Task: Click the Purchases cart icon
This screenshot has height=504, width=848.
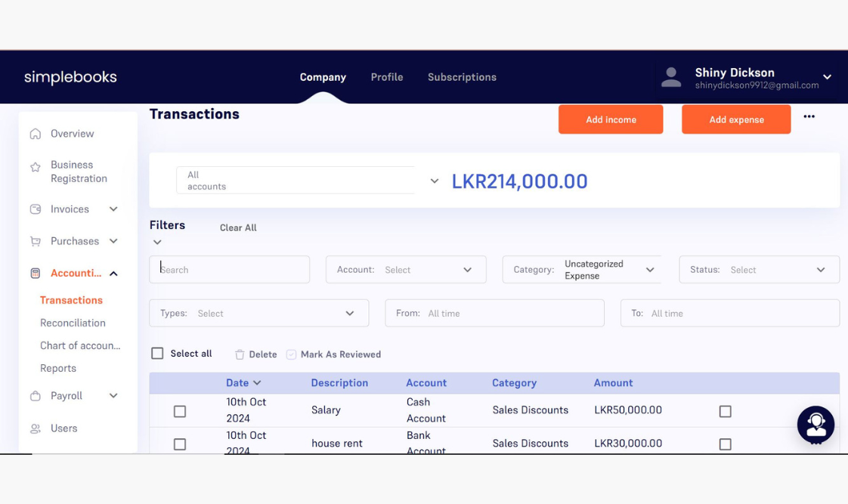Action: [36, 241]
